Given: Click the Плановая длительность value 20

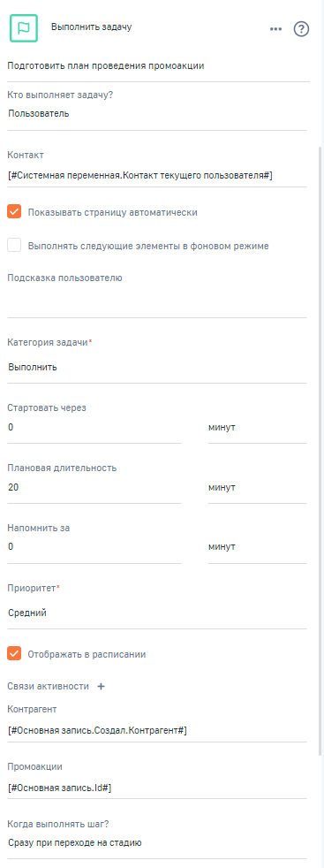Looking at the screenshot, I should pos(94,487).
